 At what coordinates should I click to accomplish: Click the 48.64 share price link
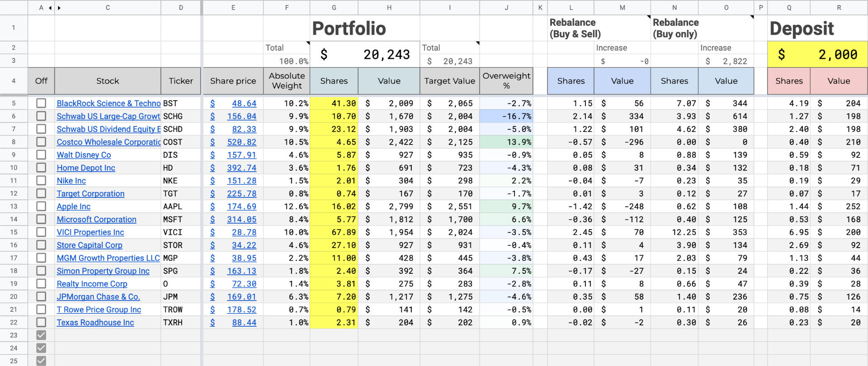pos(244,103)
